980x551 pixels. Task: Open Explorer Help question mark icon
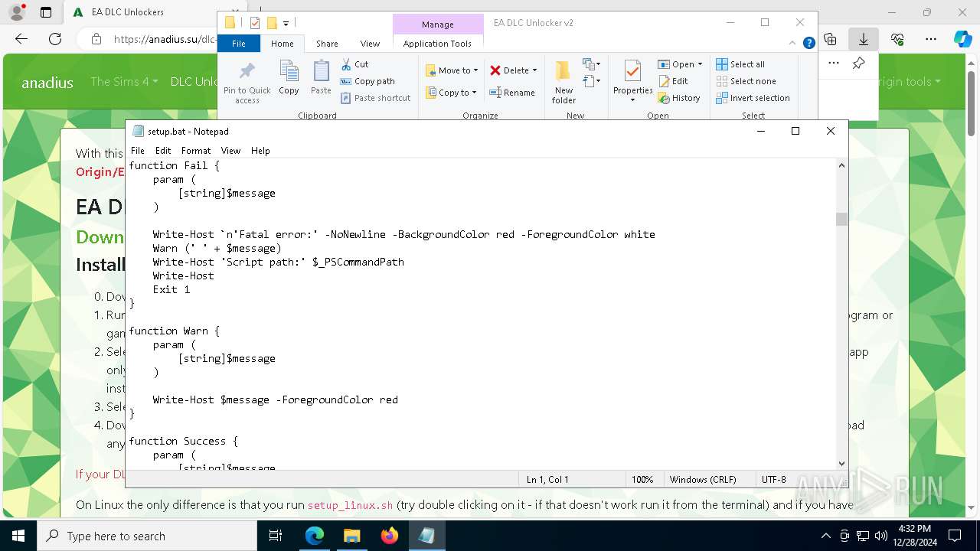808,44
